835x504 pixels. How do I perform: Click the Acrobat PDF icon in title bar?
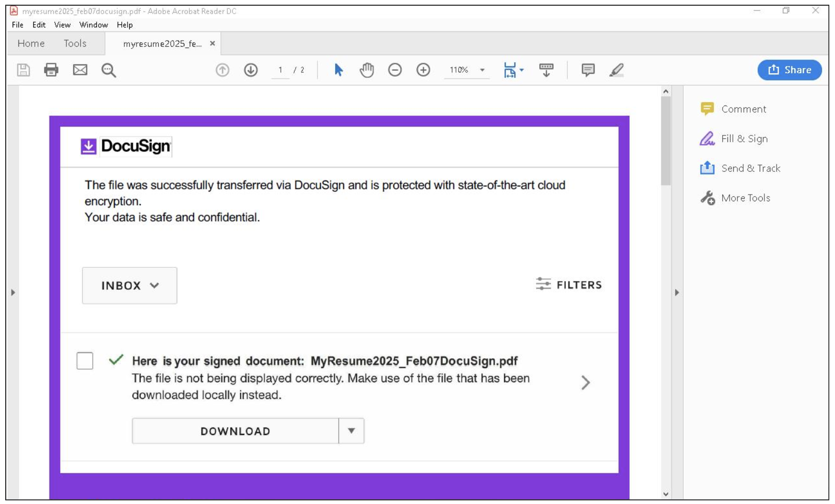pos(14,11)
